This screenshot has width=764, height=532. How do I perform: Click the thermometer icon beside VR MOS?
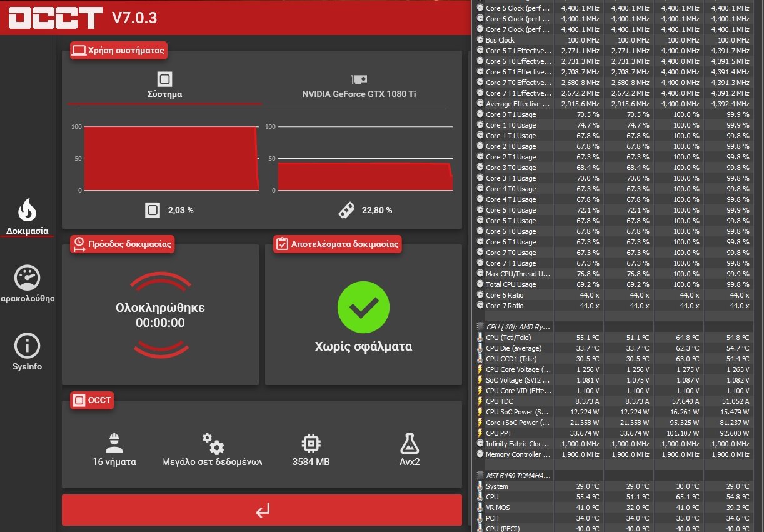coord(480,508)
